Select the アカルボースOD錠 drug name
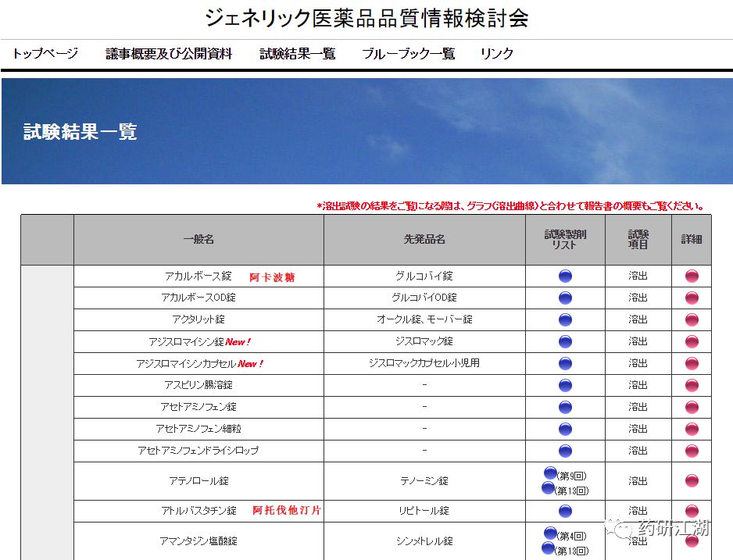 tap(198, 298)
